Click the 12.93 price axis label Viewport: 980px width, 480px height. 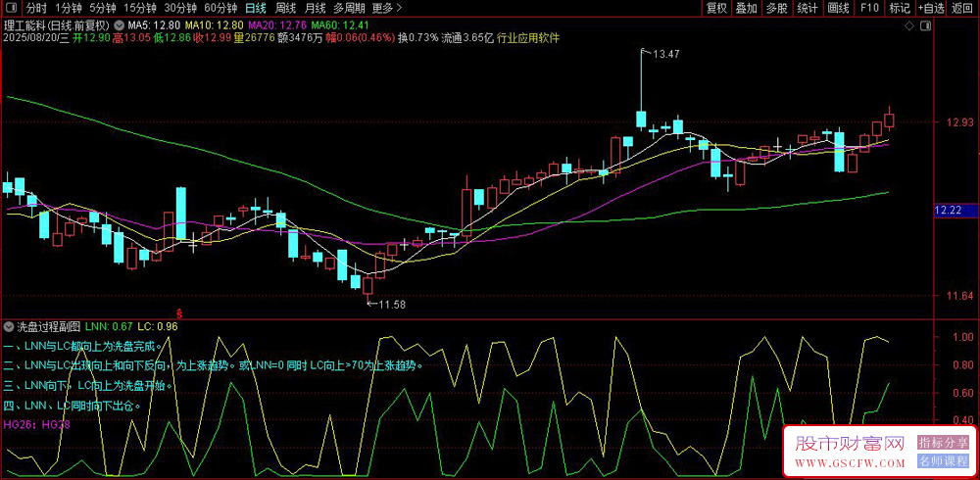(959, 121)
